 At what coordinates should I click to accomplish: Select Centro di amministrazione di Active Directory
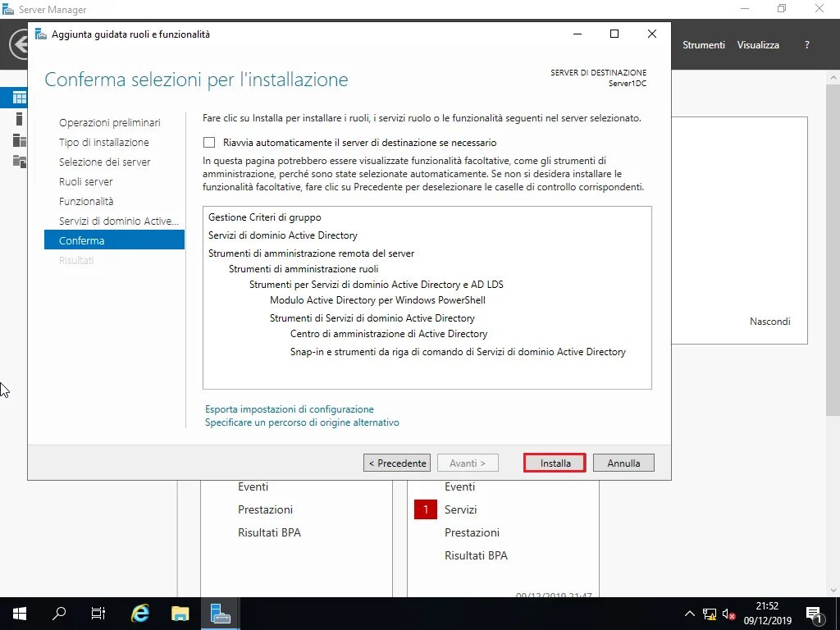click(x=389, y=334)
